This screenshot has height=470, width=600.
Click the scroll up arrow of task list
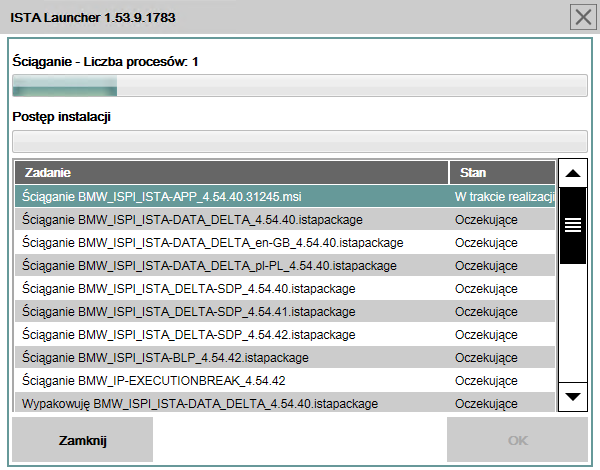pos(572,173)
